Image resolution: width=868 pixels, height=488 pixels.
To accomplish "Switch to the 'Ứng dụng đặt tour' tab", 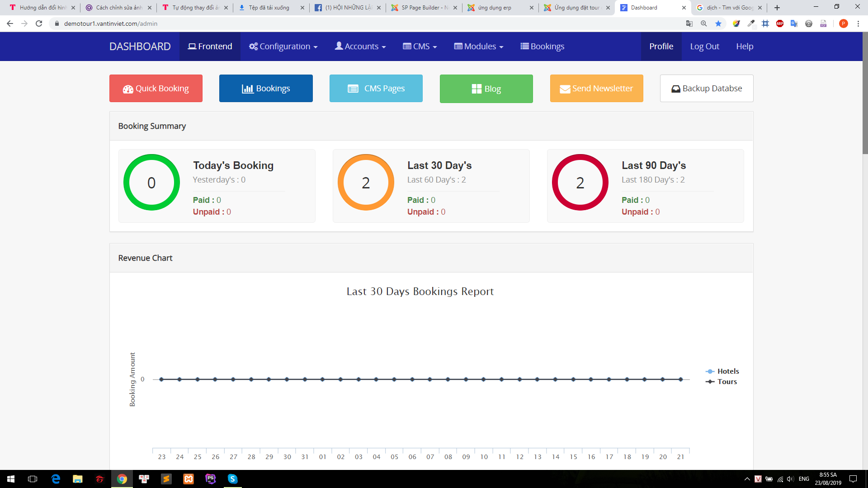I will tap(576, 8).
